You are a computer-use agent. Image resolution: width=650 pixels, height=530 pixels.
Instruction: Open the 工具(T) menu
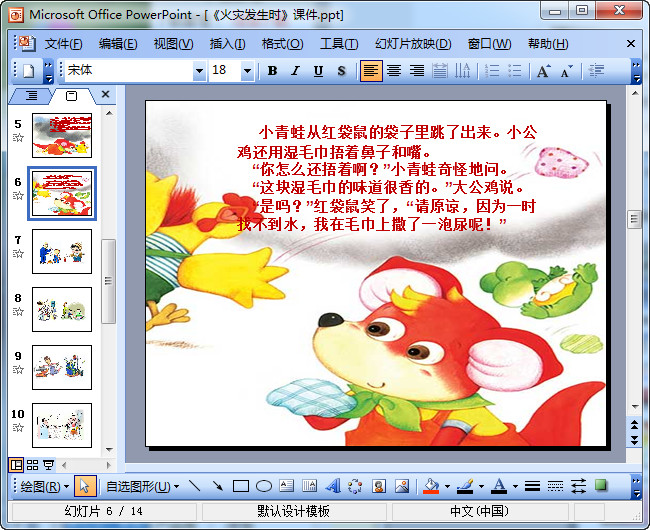[x=339, y=44]
